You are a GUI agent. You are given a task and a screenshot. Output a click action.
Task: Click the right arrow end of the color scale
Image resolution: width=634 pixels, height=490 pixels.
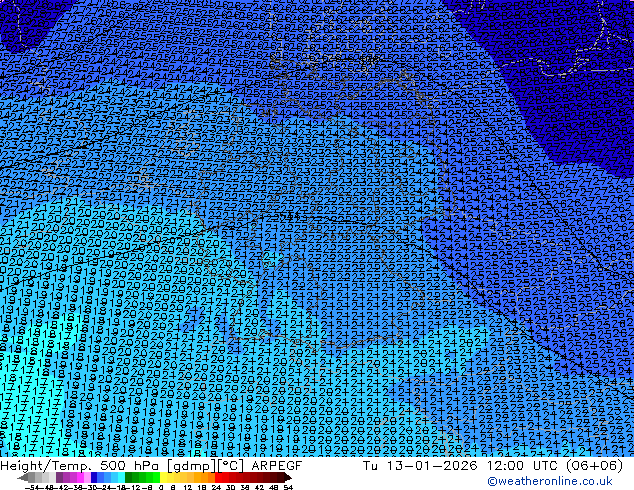click(x=289, y=478)
